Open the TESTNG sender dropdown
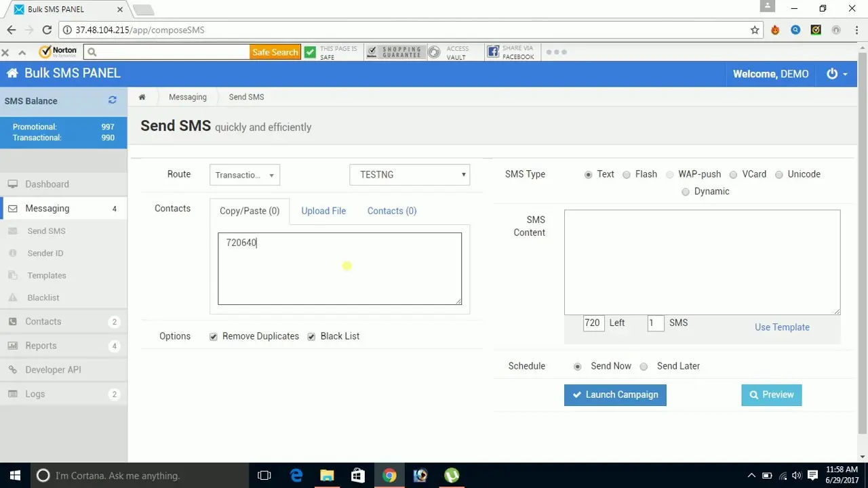The width and height of the screenshot is (868, 488). (410, 175)
